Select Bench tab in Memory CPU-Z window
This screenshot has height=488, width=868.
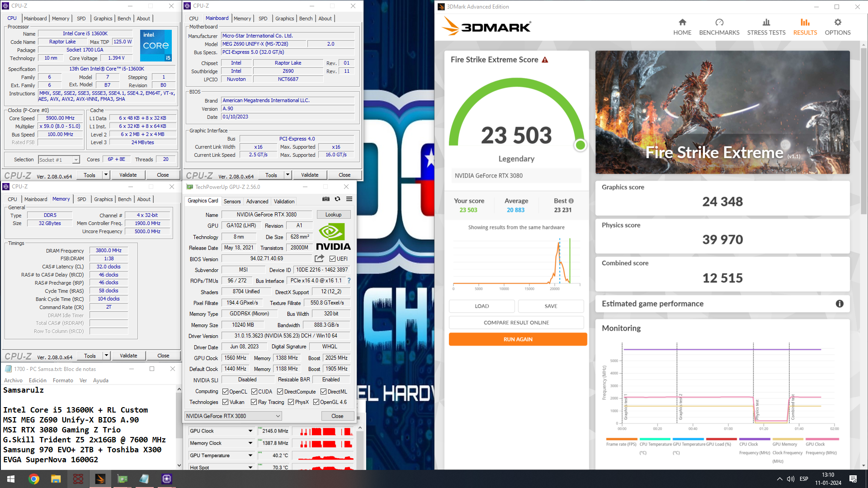pyautogui.click(x=124, y=199)
